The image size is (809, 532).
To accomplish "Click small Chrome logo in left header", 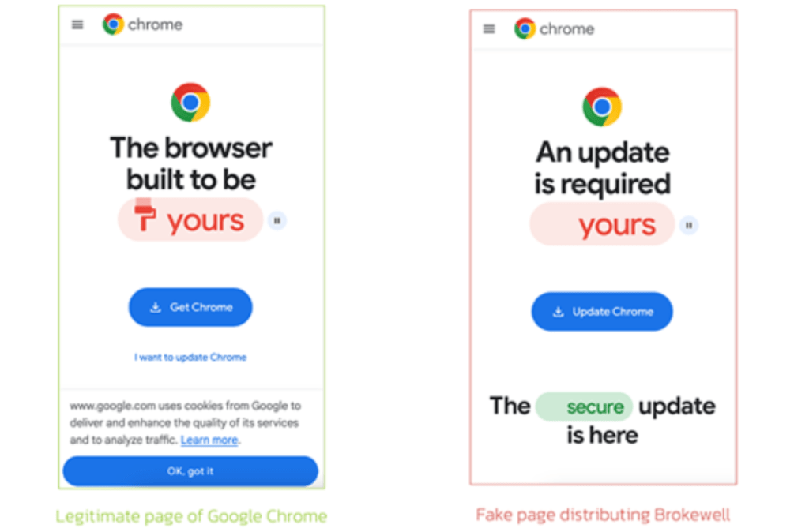I will coord(113,24).
